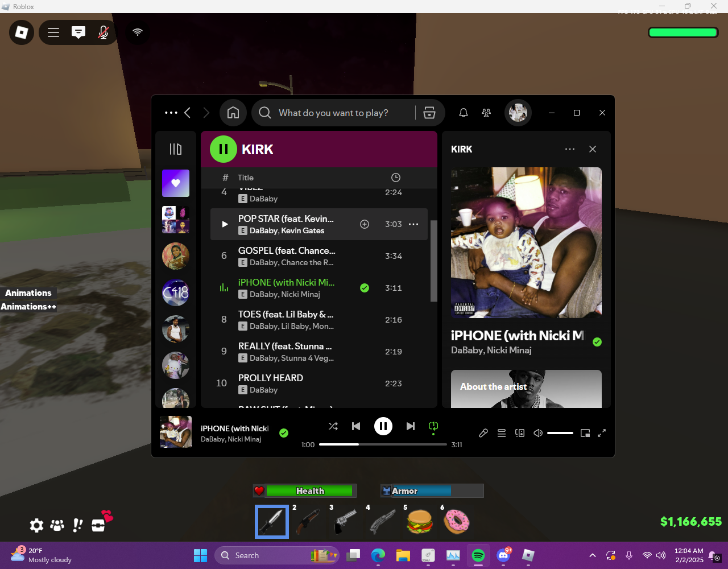Open the About the artist card
The height and width of the screenshot is (569, 728).
(x=526, y=389)
